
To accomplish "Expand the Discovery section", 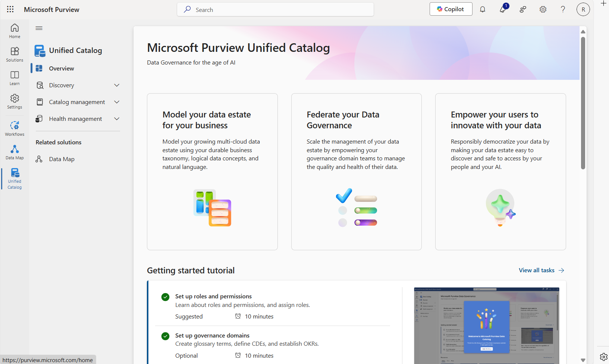I will [x=116, y=85].
